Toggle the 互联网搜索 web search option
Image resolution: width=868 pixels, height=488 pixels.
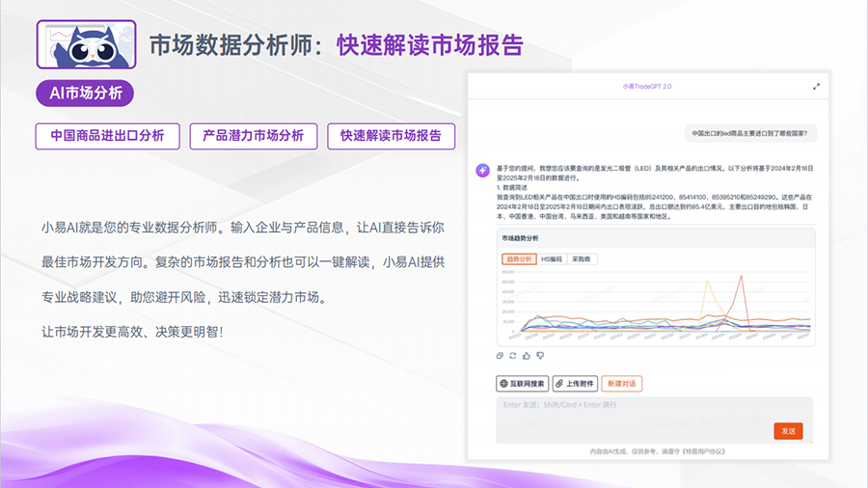click(x=523, y=383)
